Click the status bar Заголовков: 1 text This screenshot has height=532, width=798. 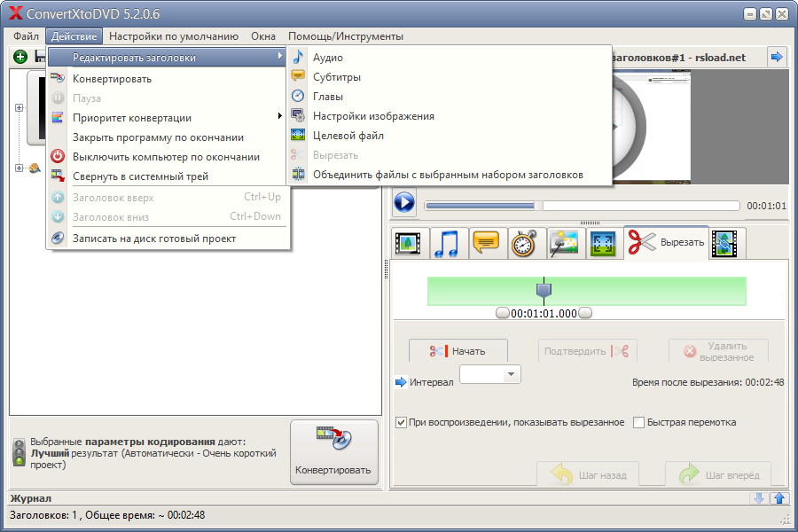(43, 515)
